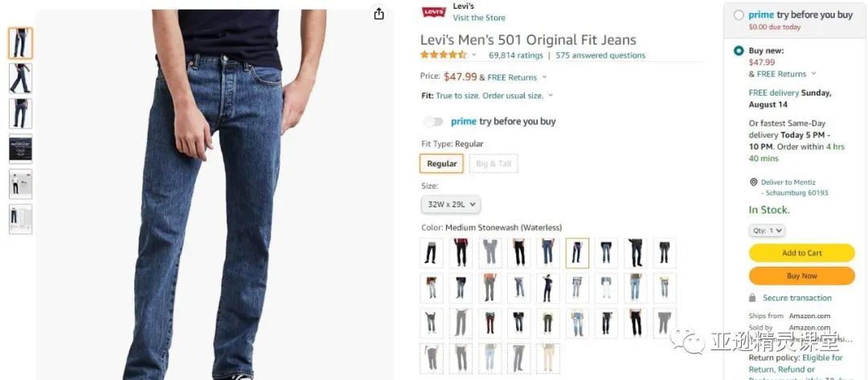The height and width of the screenshot is (380, 868).
Task: Click the Levi's brand logo
Action: coord(433,12)
